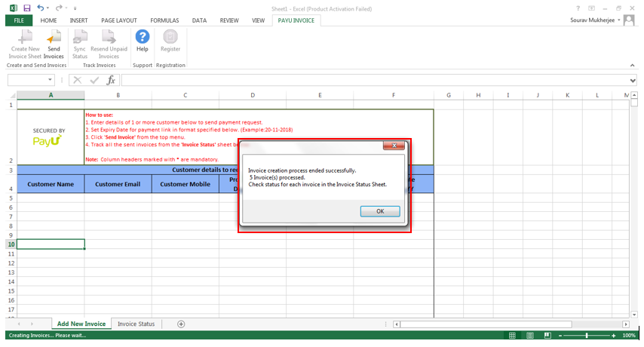The height and width of the screenshot is (347, 644).
Task: Open the FORMULAS tab
Action: (x=164, y=20)
